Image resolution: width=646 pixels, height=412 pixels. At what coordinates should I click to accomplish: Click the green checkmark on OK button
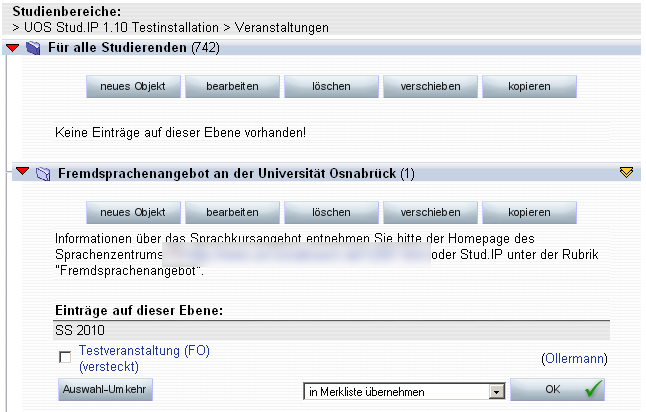click(594, 389)
